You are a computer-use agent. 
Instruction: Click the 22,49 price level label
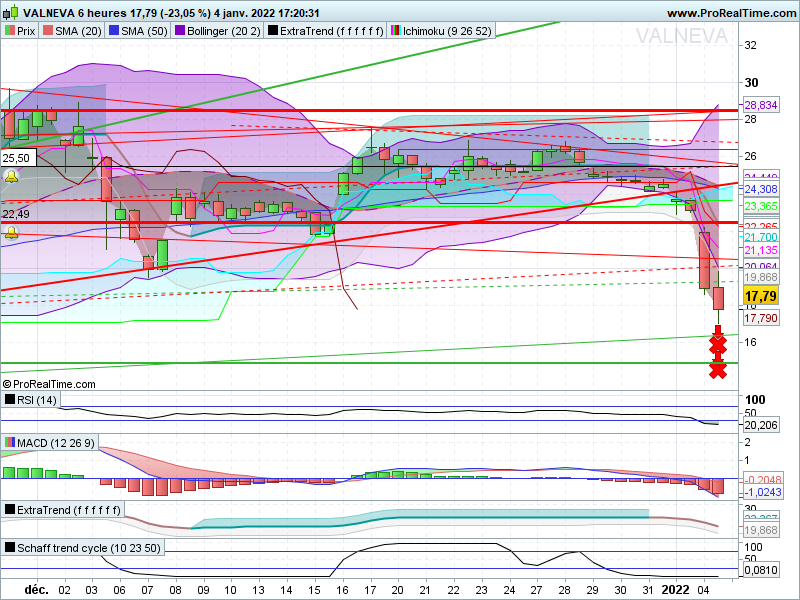pyautogui.click(x=16, y=214)
